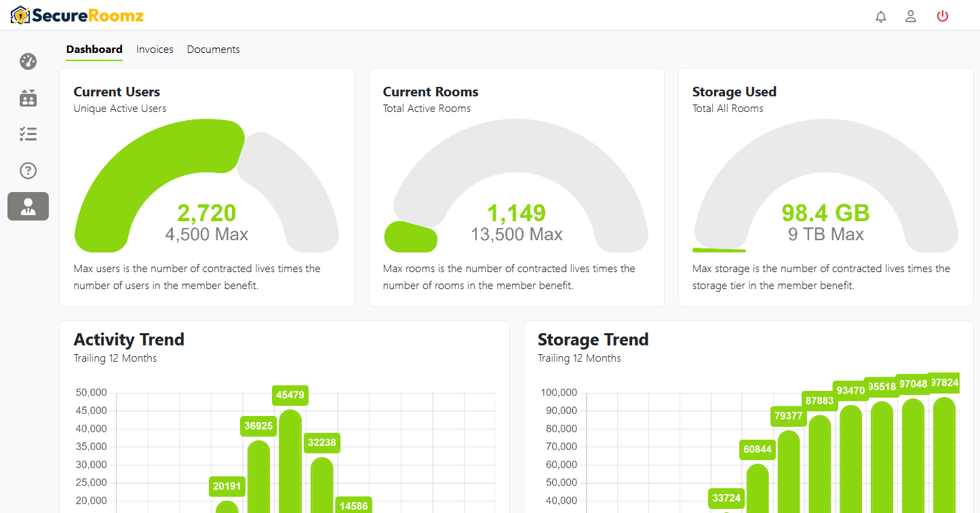Click the 2,720 current users value
Viewport: 980px width, 513px height.
(x=207, y=213)
